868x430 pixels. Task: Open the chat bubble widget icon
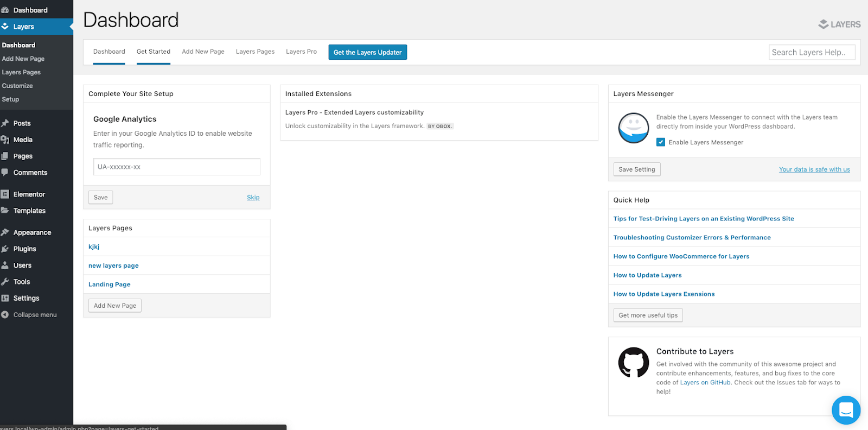846,410
